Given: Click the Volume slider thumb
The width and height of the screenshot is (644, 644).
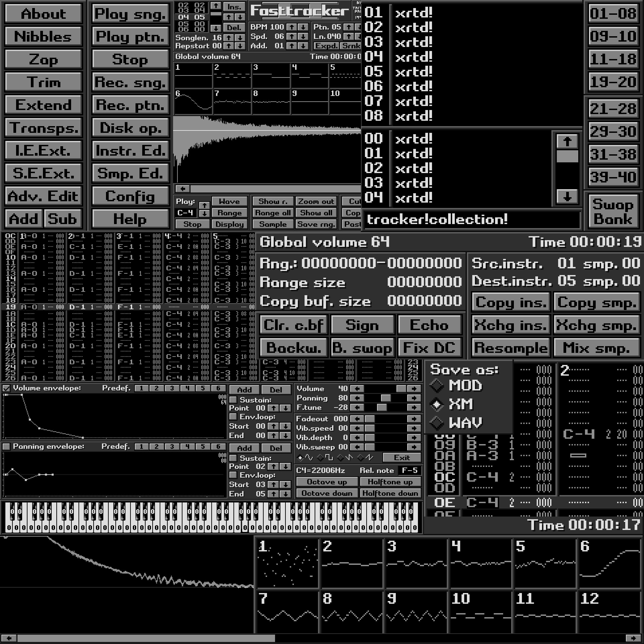Looking at the screenshot, I should click(401, 389).
